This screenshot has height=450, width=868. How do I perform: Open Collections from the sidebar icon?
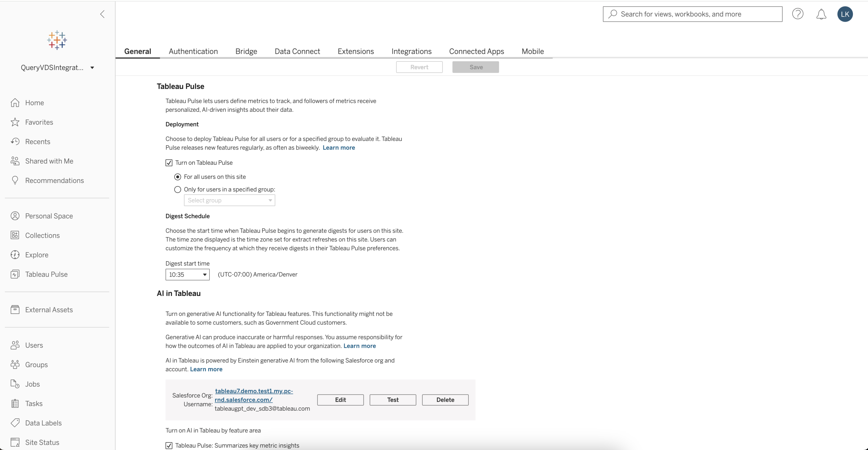[15, 235]
